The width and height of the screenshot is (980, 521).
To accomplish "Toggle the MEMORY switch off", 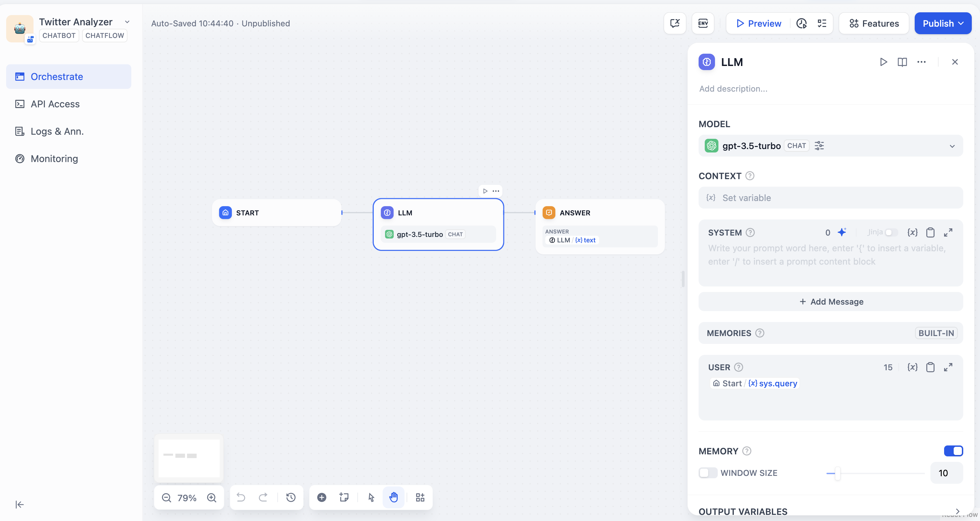I will click(x=953, y=451).
